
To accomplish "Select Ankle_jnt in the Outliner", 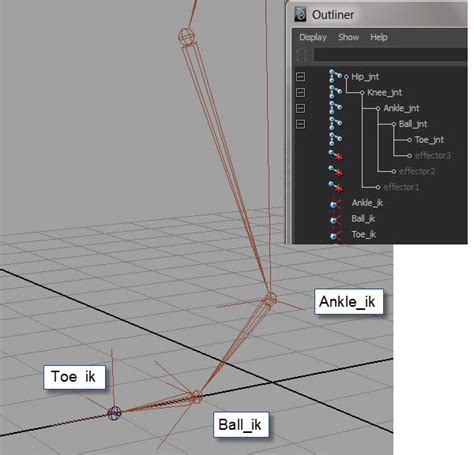I will coord(401,108).
